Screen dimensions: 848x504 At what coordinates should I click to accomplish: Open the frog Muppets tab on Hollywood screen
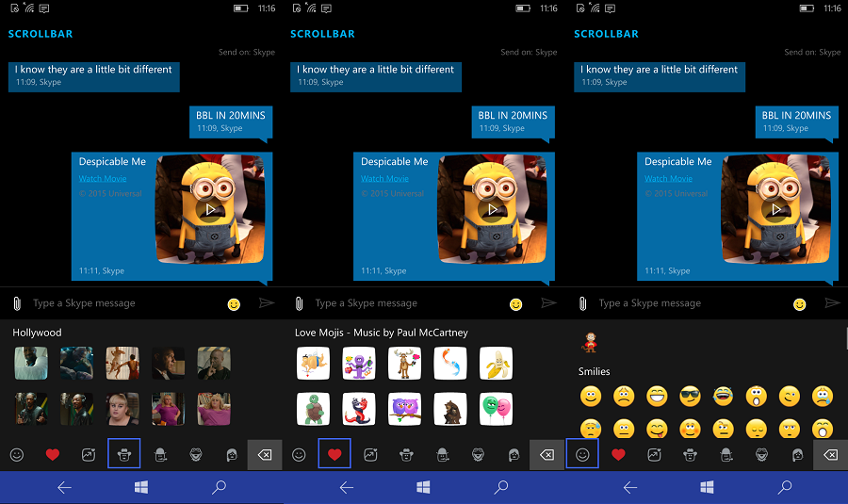pyautogui.click(x=196, y=455)
